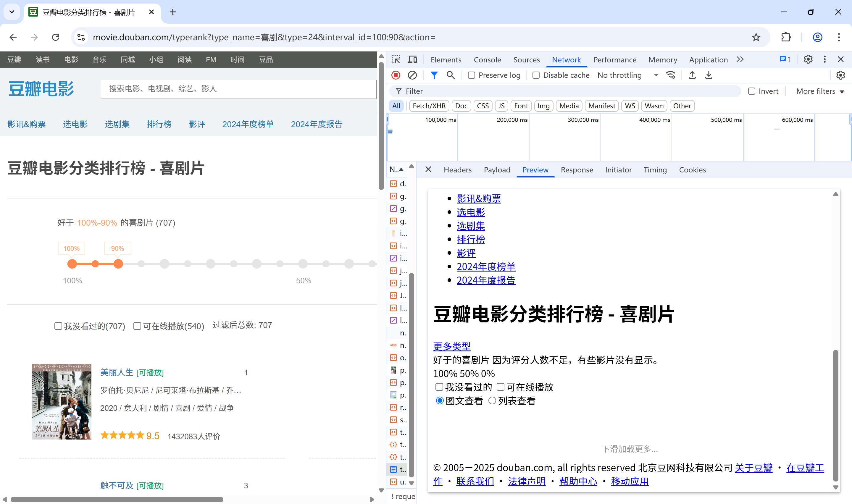852x504 pixels.
Task: Stop recording network log
Action: (396, 75)
